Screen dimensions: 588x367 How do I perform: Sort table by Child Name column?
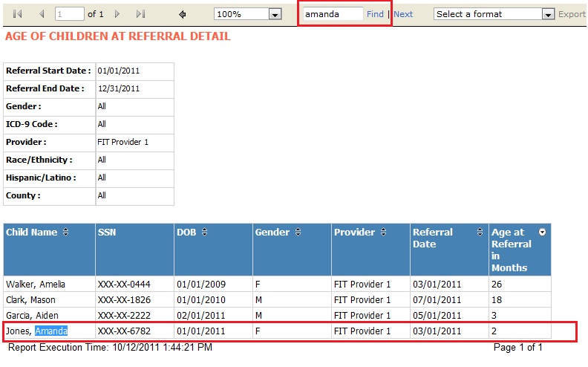tap(65, 233)
